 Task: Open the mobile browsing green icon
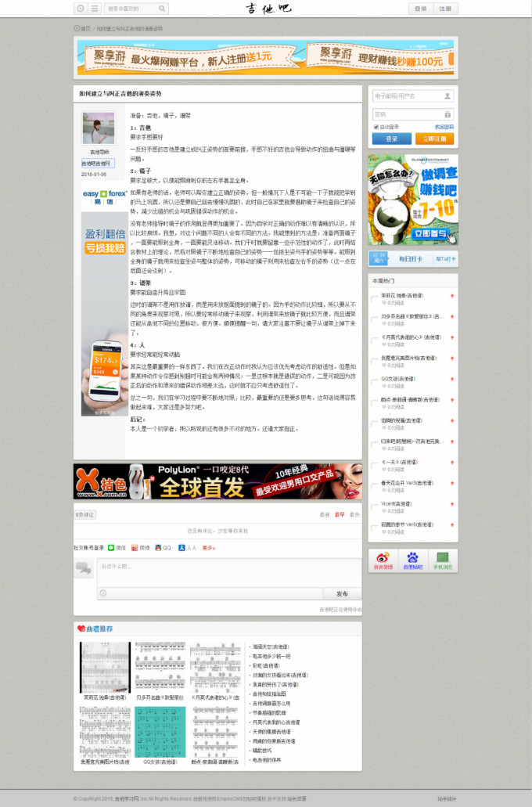point(443,560)
